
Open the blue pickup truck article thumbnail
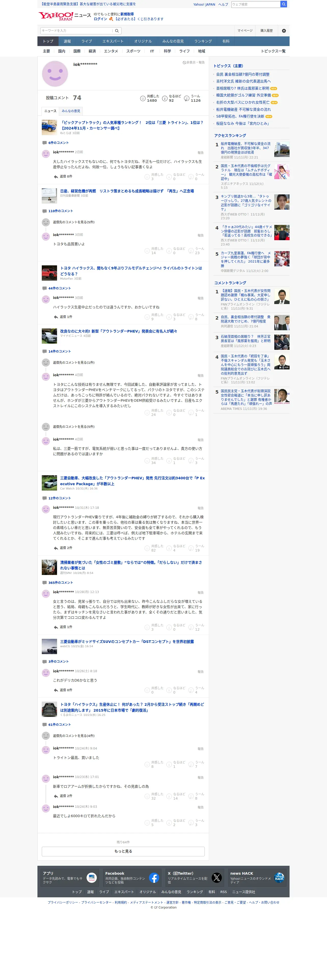[x=49, y=127]
